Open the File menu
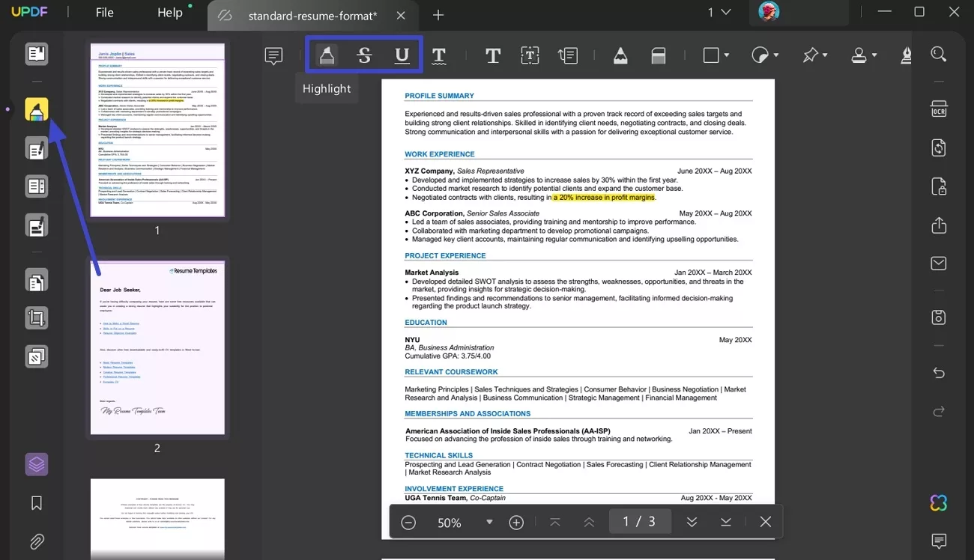974x560 pixels. click(x=104, y=12)
